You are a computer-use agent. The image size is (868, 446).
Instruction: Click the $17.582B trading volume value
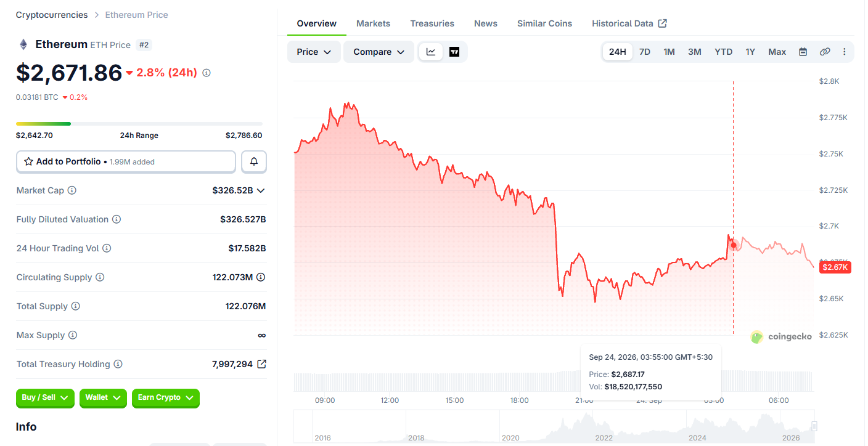click(247, 248)
